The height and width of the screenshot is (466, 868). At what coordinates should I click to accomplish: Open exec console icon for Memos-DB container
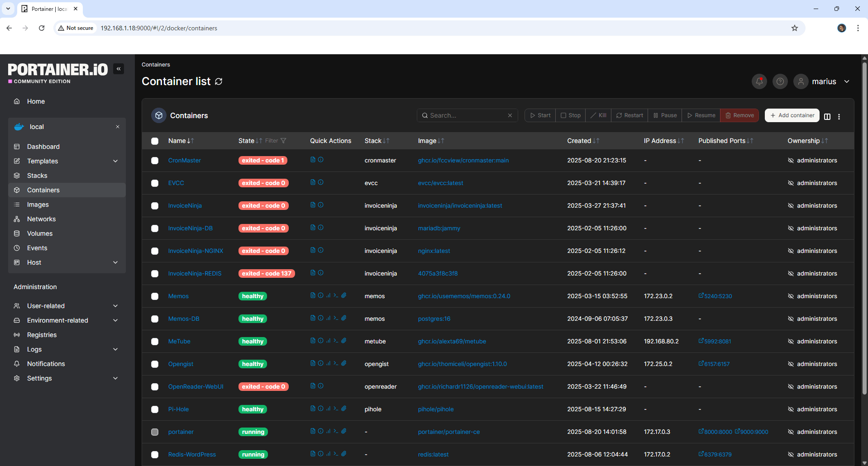click(336, 318)
